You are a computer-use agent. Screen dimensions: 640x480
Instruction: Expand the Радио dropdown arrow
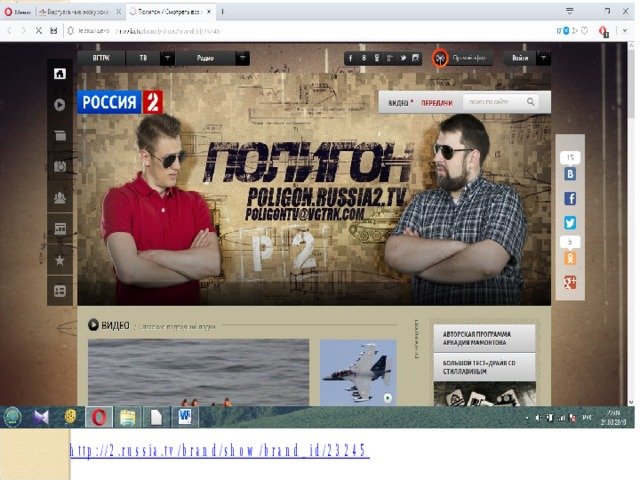[x=242, y=58]
